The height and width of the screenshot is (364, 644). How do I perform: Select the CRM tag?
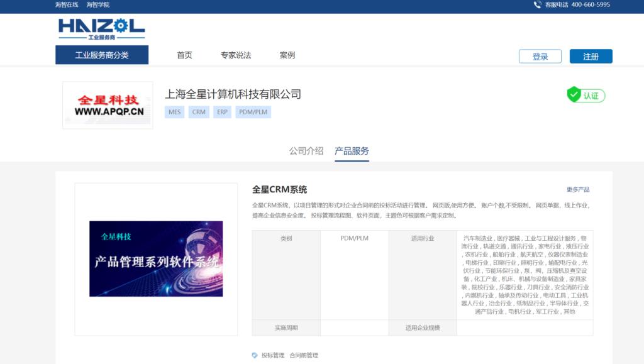point(199,112)
